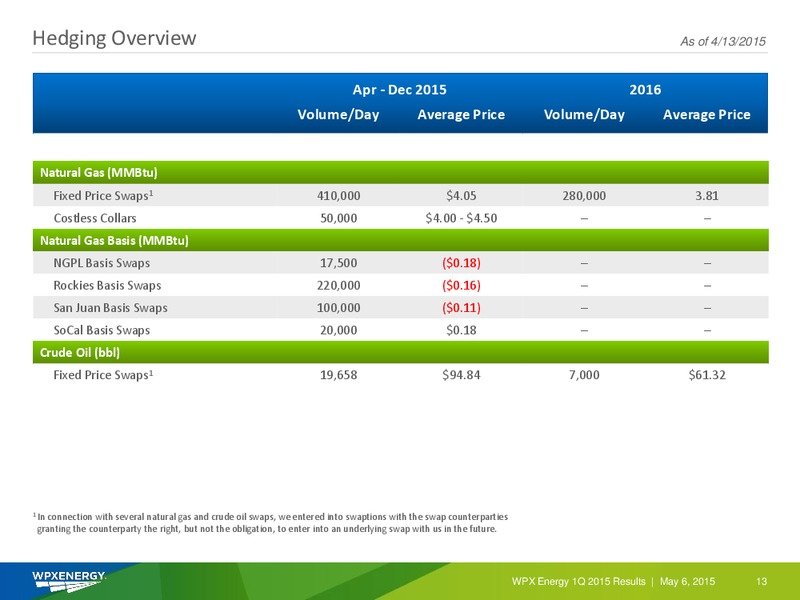Click "Volume/Day" under the 2016 header
The image size is (800, 600).
click(584, 114)
